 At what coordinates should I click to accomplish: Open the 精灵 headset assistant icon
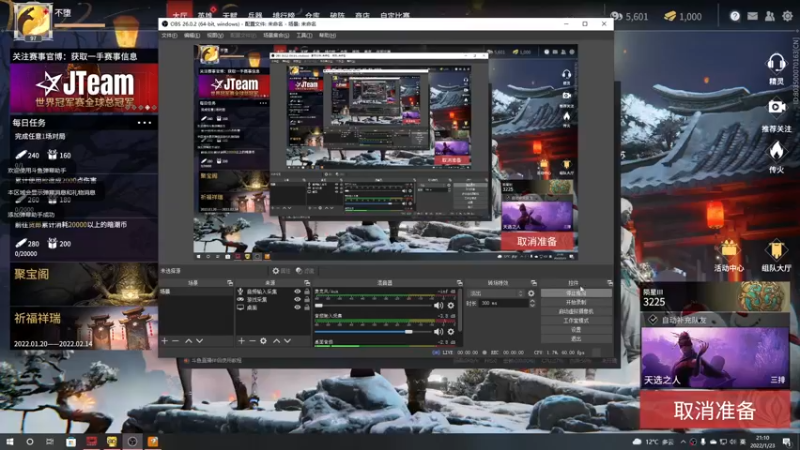776,65
